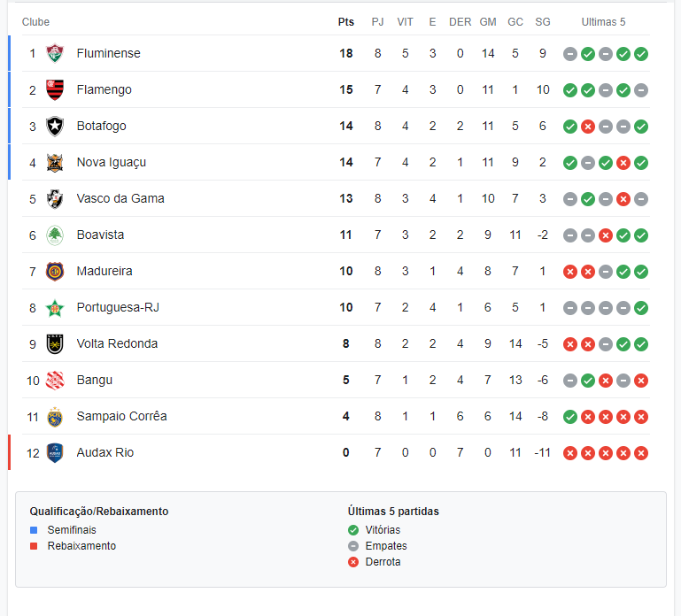Select the Madureira club badge
The width and height of the screenshot is (681, 616).
tap(55, 272)
